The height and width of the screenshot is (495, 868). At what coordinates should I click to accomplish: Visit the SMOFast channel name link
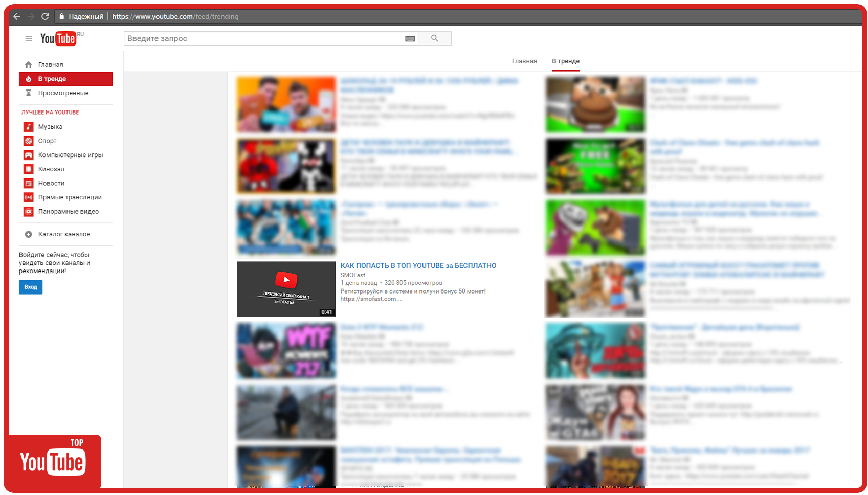click(353, 275)
